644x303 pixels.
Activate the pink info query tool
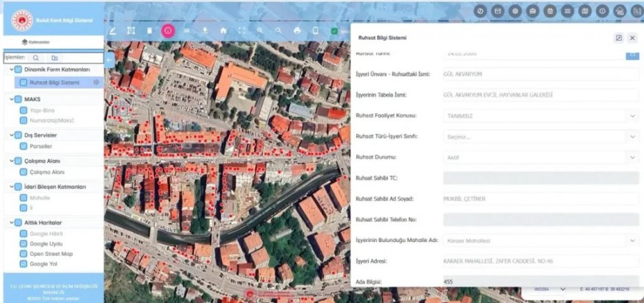(168, 31)
